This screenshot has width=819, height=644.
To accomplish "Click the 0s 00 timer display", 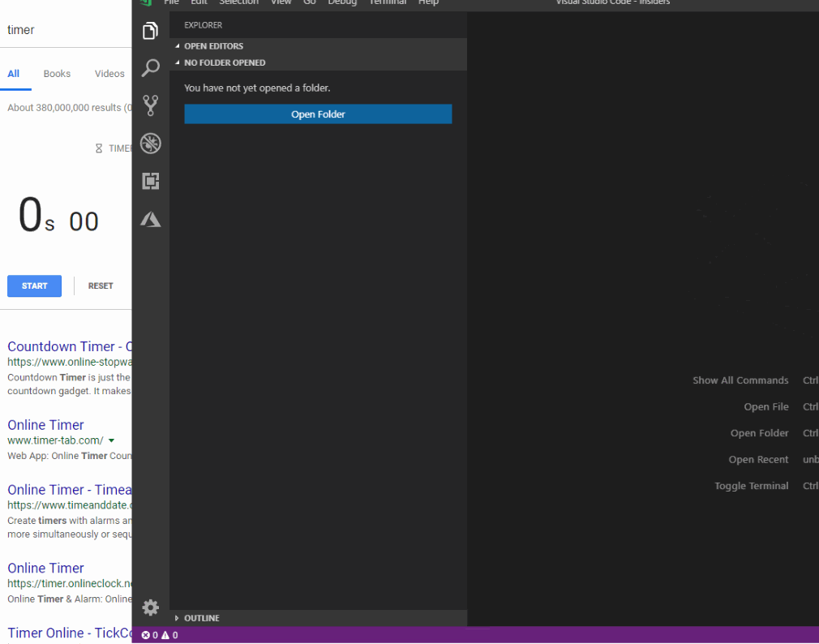I will pos(58,215).
